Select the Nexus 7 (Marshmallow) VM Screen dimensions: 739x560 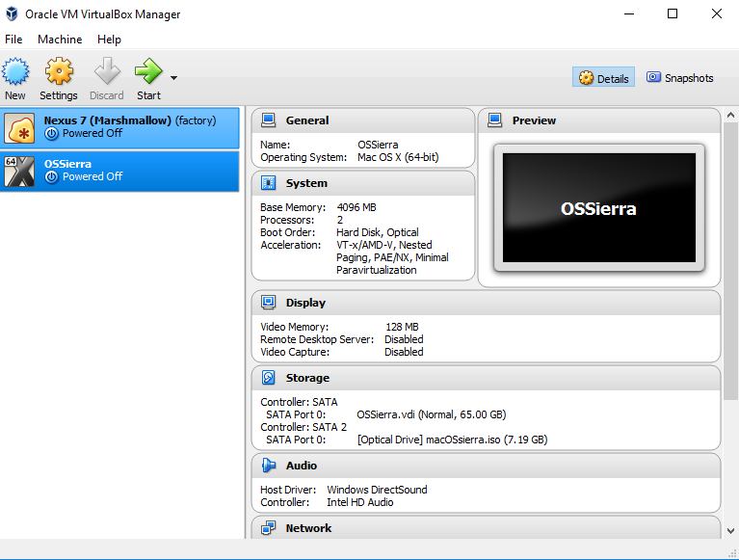[x=119, y=128]
